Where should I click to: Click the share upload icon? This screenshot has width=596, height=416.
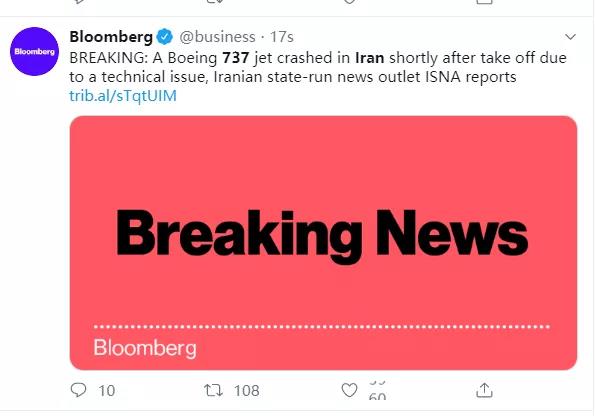click(x=484, y=390)
